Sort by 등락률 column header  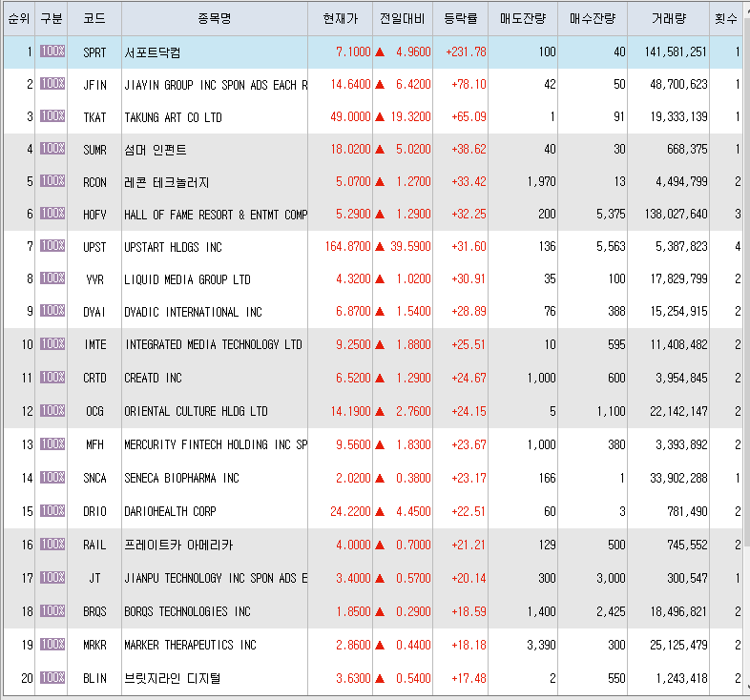(460, 19)
